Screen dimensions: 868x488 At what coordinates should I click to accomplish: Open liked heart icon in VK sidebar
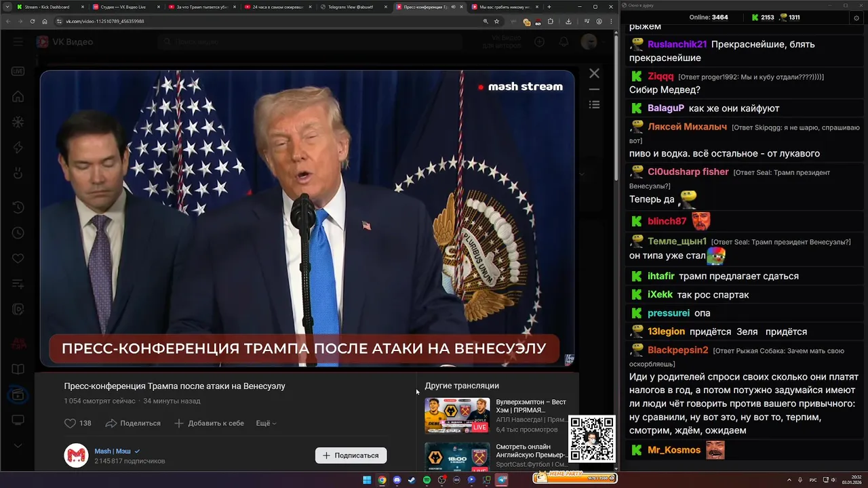(18, 258)
